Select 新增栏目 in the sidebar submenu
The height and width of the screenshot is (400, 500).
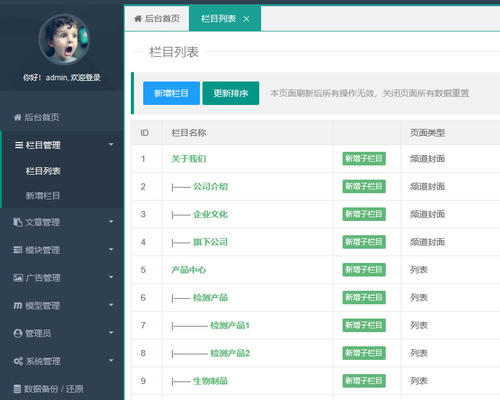tap(43, 196)
